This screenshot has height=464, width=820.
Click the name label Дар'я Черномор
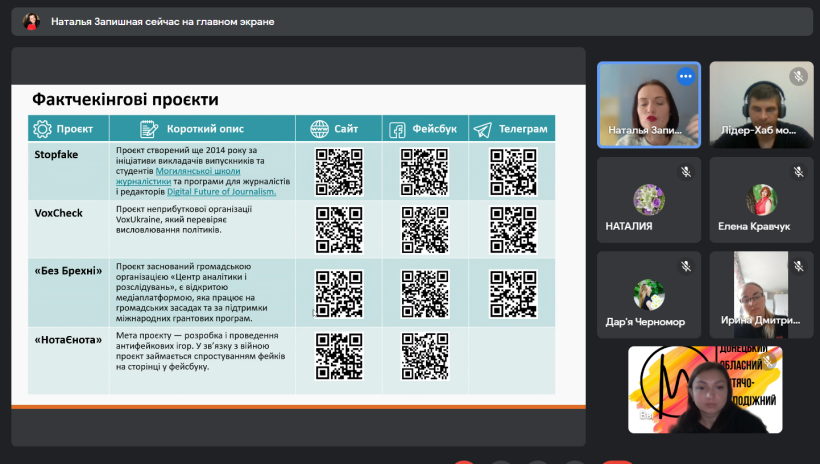(x=645, y=322)
